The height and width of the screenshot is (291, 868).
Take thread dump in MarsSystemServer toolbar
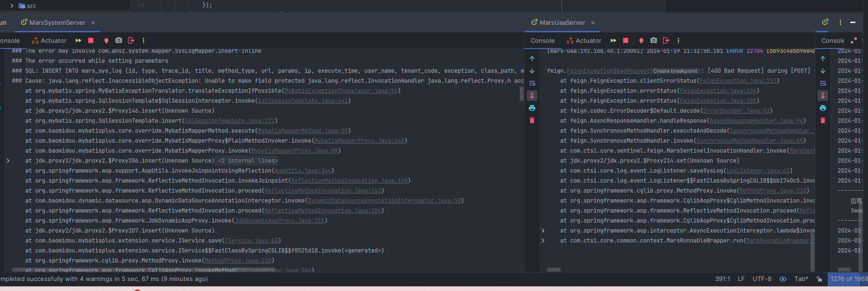coord(119,40)
